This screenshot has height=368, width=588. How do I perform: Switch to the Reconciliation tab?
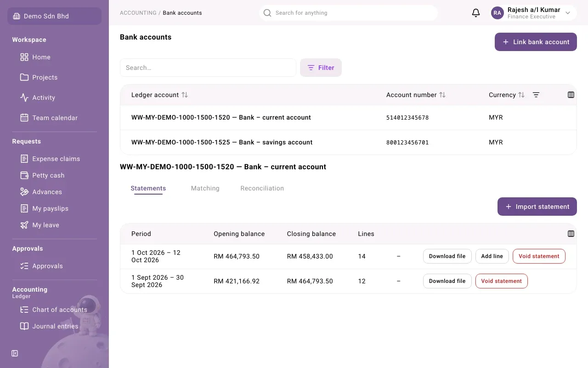[262, 188]
